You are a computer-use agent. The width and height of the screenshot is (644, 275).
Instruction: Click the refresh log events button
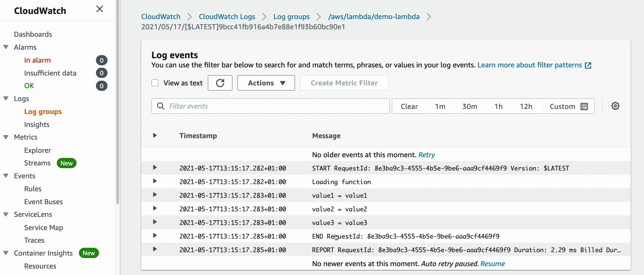tap(220, 83)
